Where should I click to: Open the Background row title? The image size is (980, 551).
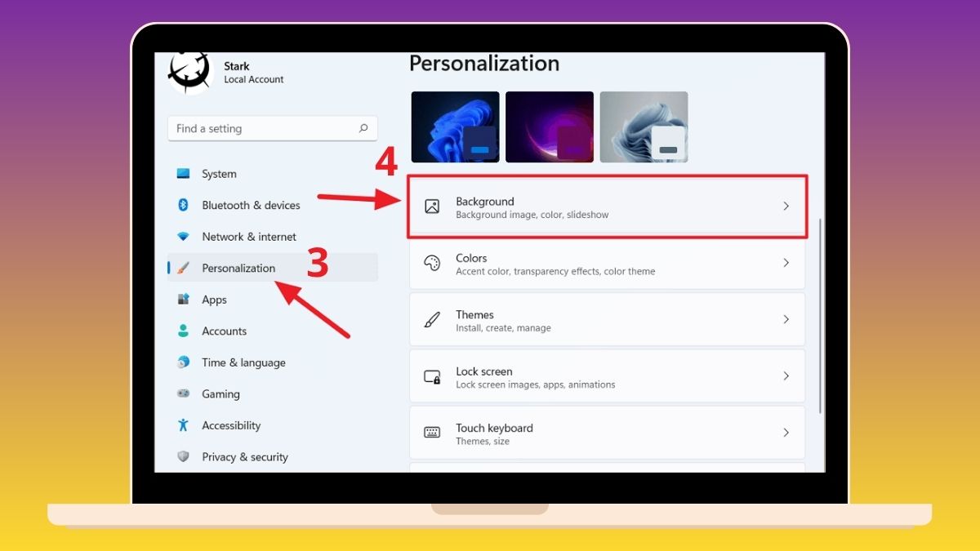(485, 202)
